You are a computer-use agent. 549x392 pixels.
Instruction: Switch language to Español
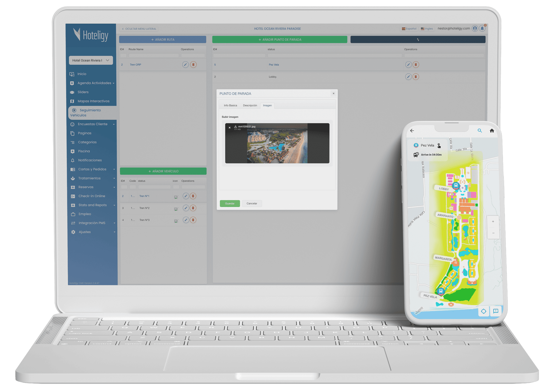pyautogui.click(x=409, y=29)
